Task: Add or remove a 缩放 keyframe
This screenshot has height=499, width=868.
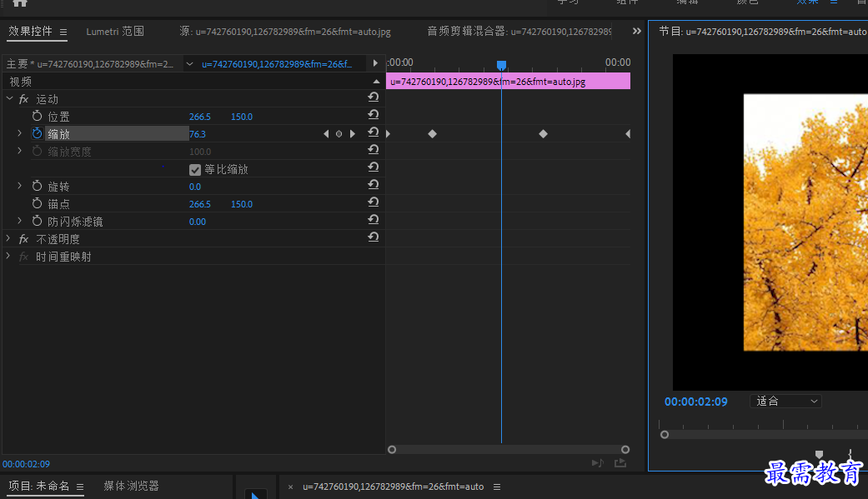Action: click(339, 134)
